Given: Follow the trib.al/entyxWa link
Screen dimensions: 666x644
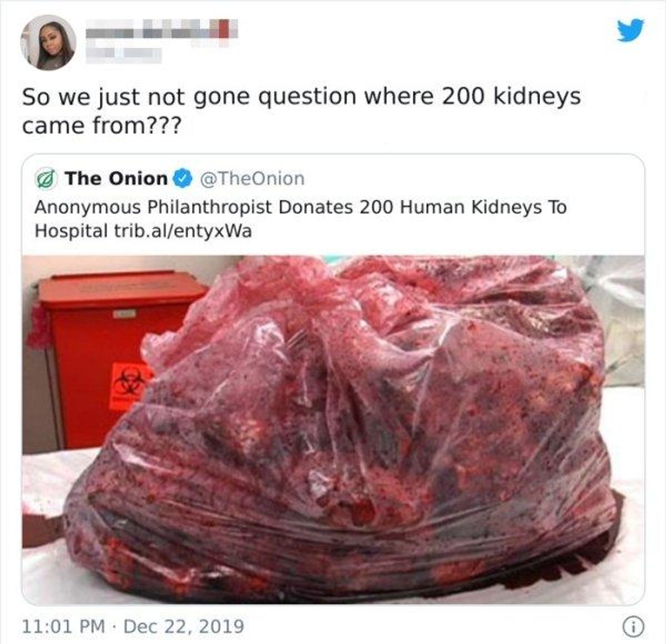Looking at the screenshot, I should (x=183, y=231).
